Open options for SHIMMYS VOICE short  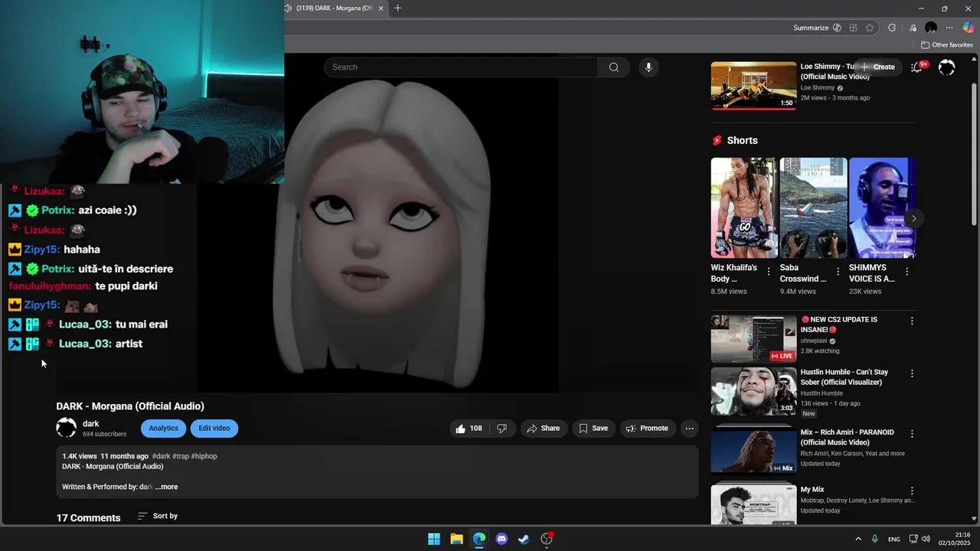point(906,272)
